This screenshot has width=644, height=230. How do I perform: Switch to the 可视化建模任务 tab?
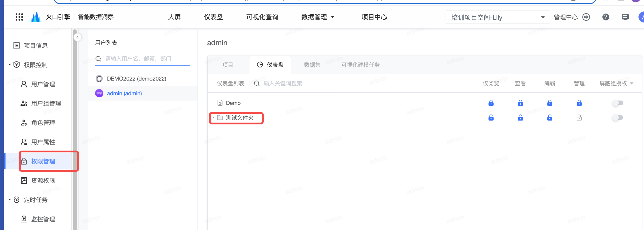360,65
